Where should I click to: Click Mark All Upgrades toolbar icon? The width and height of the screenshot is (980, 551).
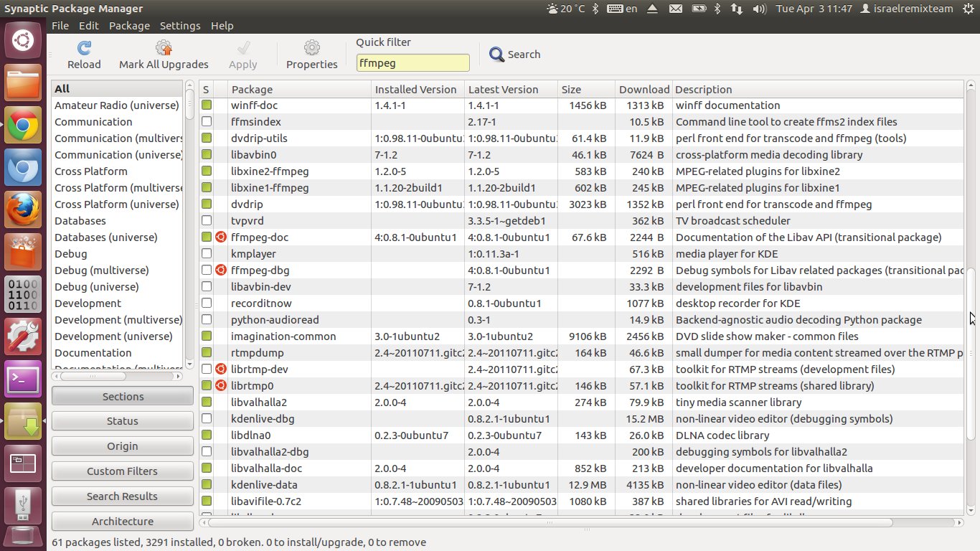164,48
